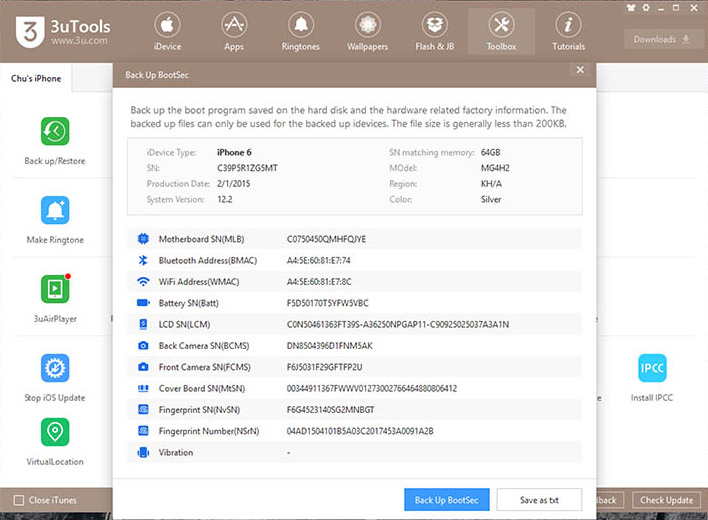Viewport: 708px width, 520px height.
Task: Open the iDevice section
Action: [x=167, y=32]
